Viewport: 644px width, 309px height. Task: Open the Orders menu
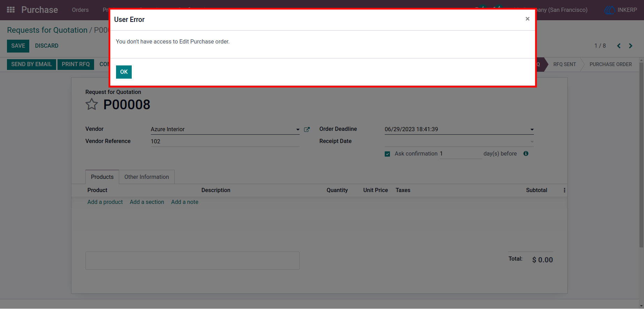pyautogui.click(x=80, y=10)
